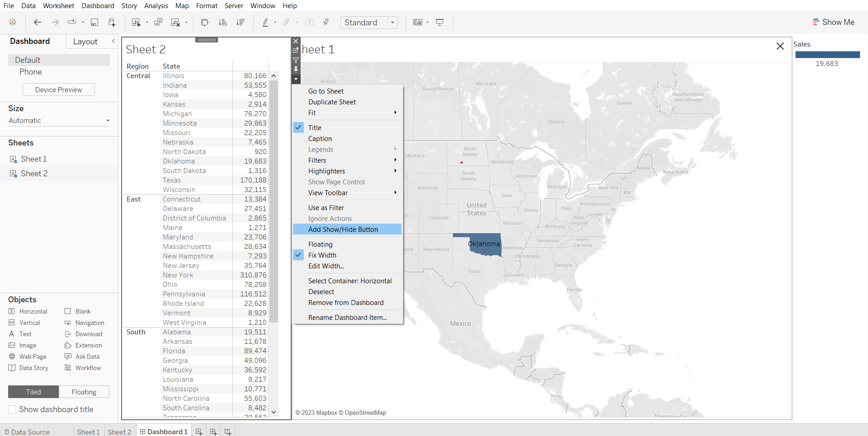Open the Size Automatic dropdown
Viewport: 868px width, 436px height.
[59, 121]
